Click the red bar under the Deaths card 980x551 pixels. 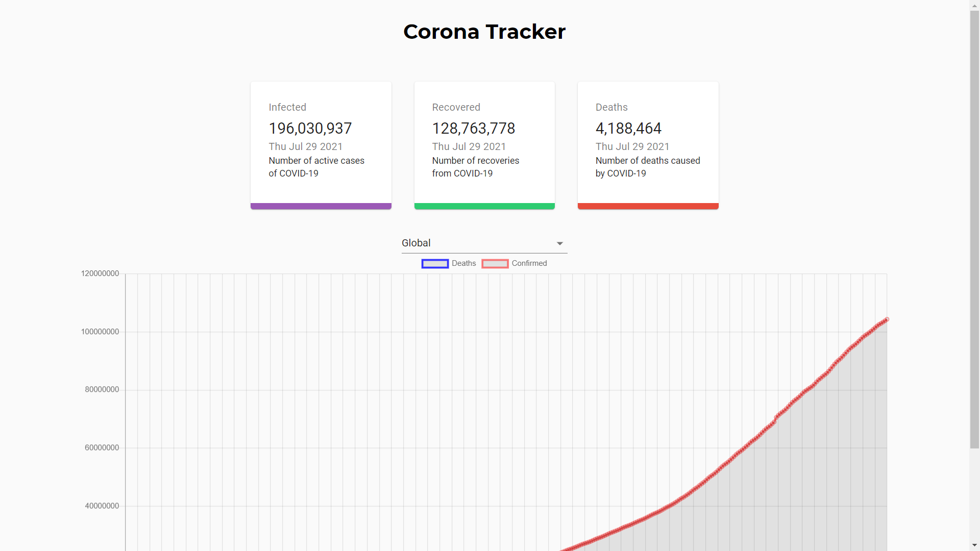pyautogui.click(x=648, y=206)
